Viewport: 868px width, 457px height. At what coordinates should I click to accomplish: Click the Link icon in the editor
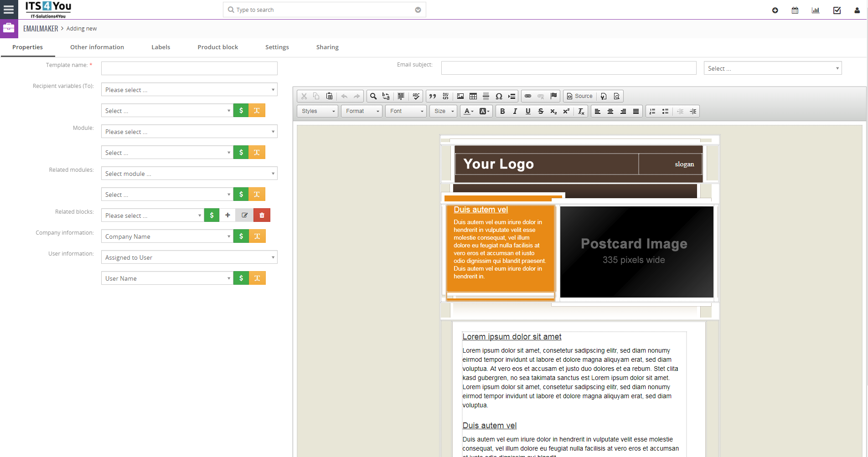pyautogui.click(x=528, y=96)
